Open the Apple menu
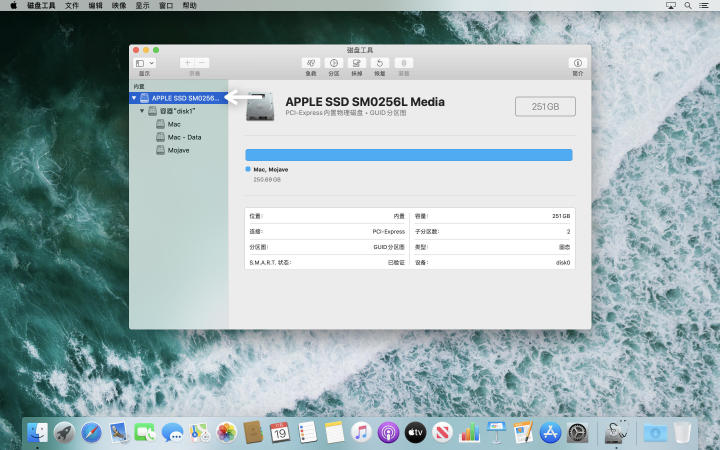Screen dimensions: 720x450 (13, 6)
